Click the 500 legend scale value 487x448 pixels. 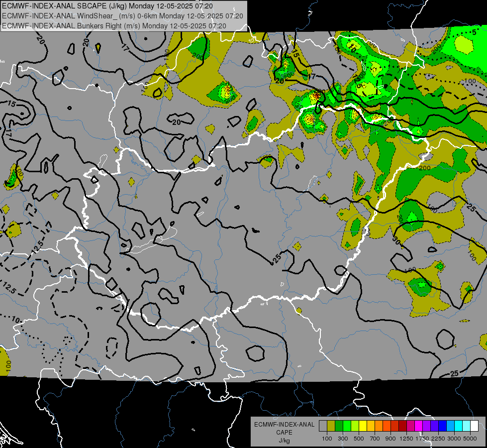click(x=359, y=439)
